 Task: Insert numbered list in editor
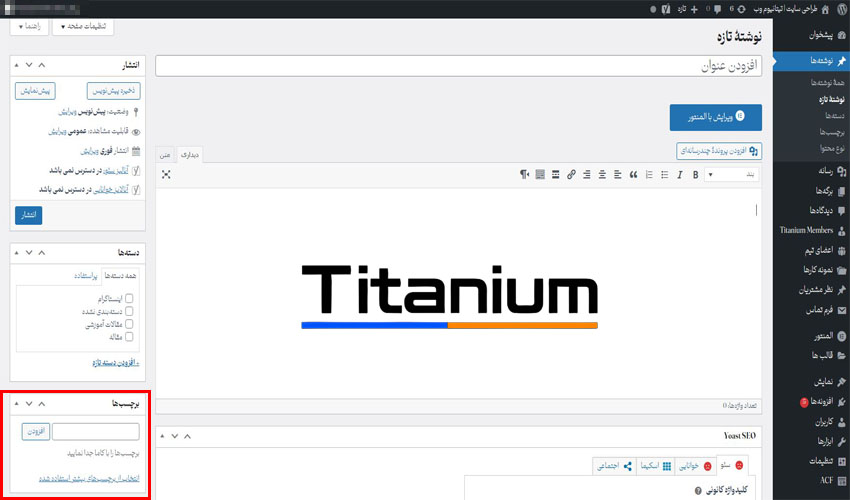[x=649, y=175]
